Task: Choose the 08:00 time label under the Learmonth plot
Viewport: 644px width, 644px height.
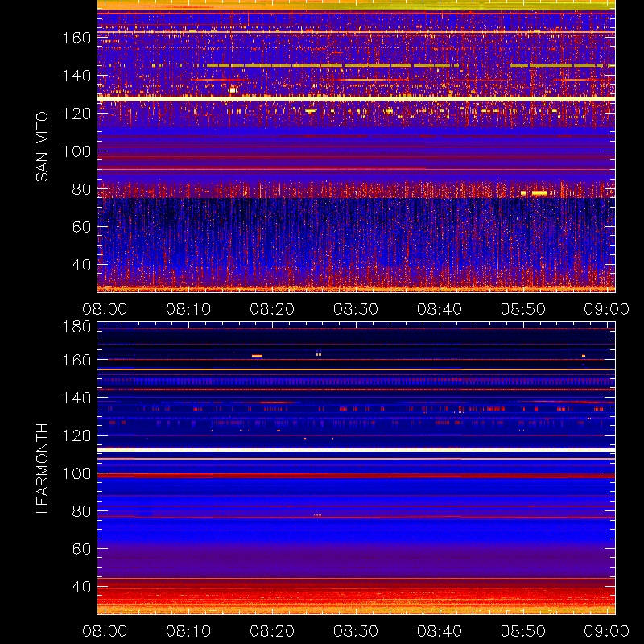Action: [105, 631]
